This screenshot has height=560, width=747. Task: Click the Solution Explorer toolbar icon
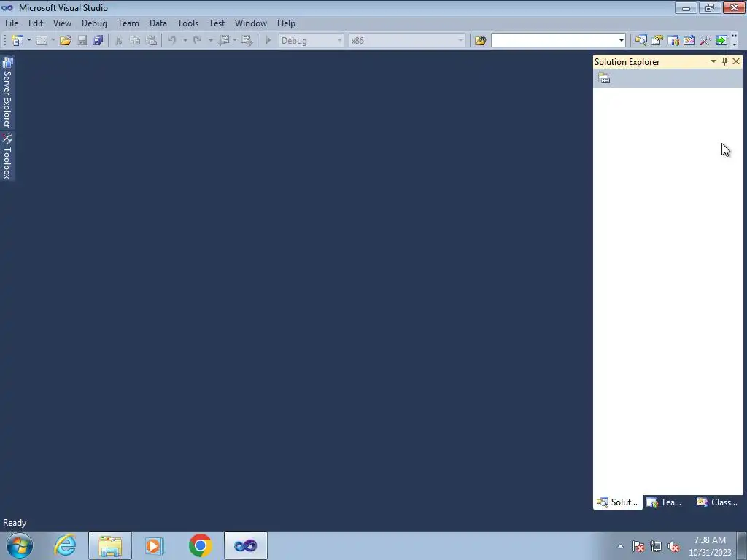tap(640, 41)
